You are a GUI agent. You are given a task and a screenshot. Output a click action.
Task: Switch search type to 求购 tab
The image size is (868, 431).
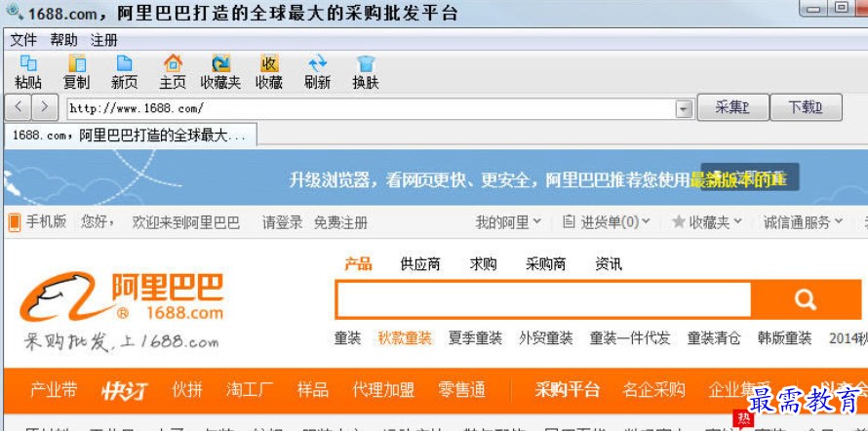483,264
